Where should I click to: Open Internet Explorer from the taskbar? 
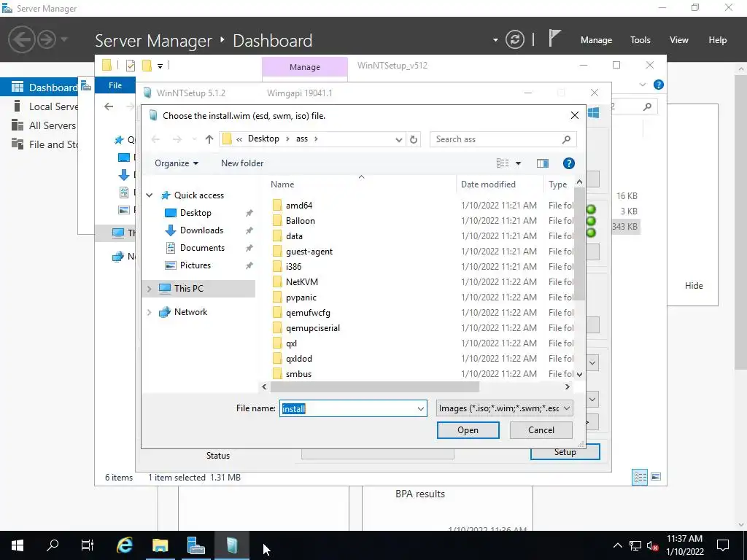coord(124,545)
